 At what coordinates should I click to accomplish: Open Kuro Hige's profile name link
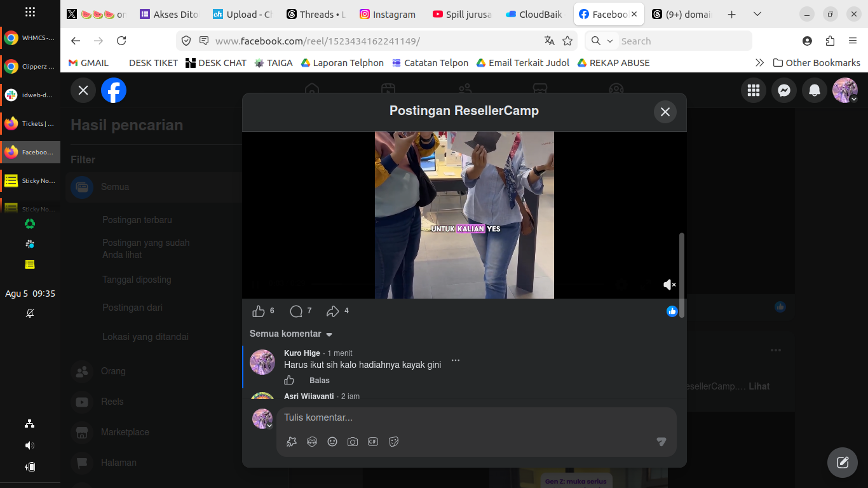point(302,353)
